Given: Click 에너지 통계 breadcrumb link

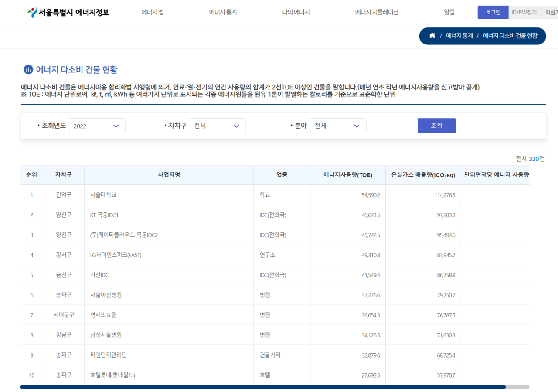Looking at the screenshot, I should tap(459, 36).
